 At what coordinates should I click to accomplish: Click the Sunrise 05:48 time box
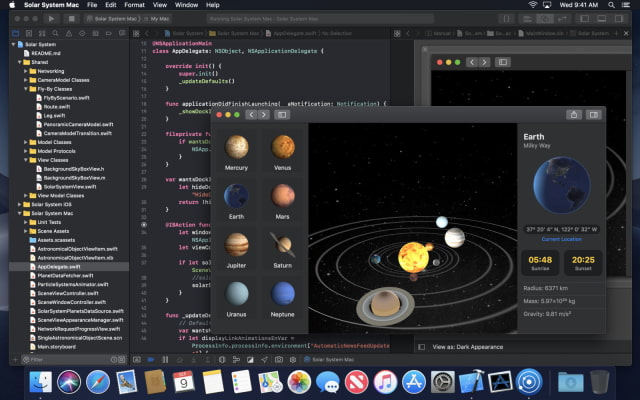pyautogui.click(x=540, y=263)
